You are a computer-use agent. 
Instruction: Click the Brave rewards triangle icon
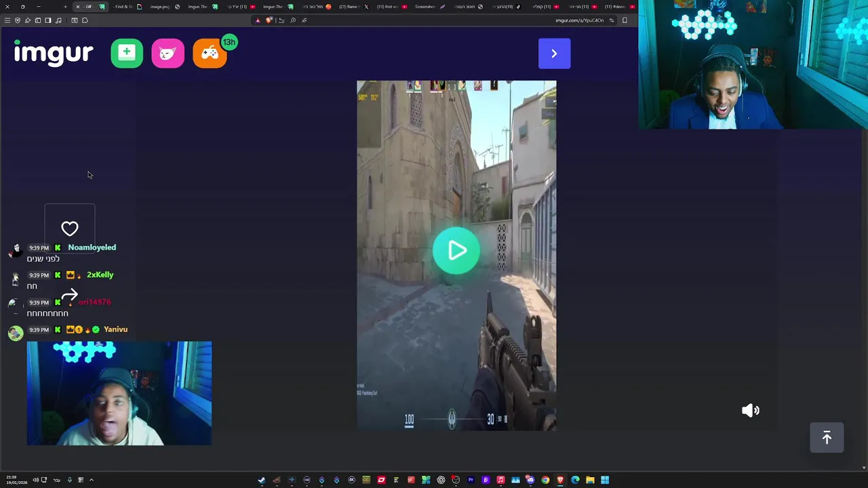coord(258,20)
